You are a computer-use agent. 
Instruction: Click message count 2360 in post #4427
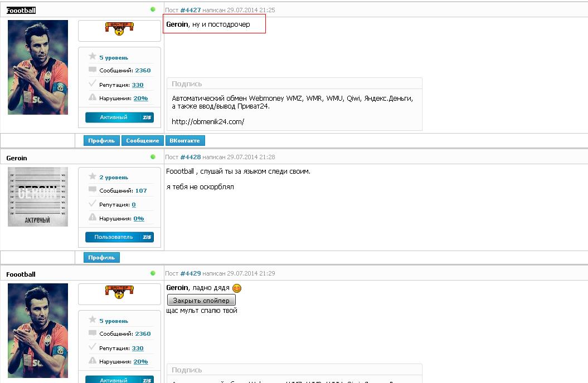click(143, 70)
